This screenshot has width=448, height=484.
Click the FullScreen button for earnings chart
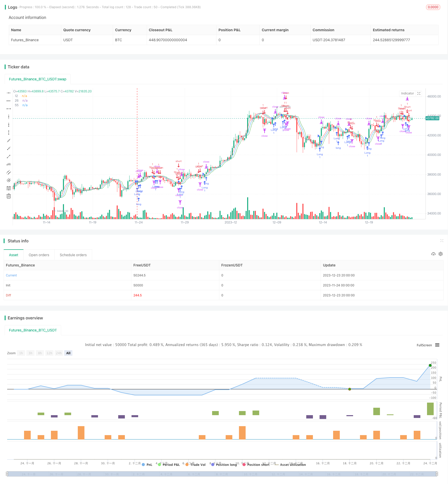(424, 345)
